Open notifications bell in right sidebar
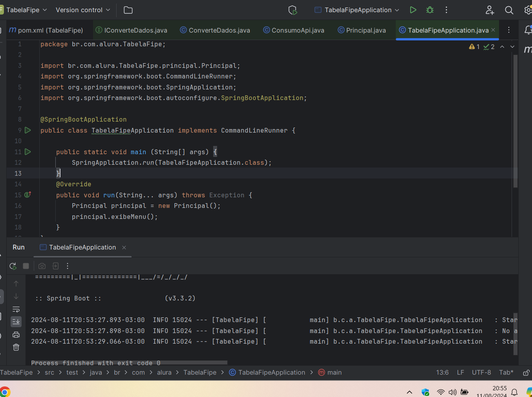The height and width of the screenshot is (397, 532). tap(528, 30)
